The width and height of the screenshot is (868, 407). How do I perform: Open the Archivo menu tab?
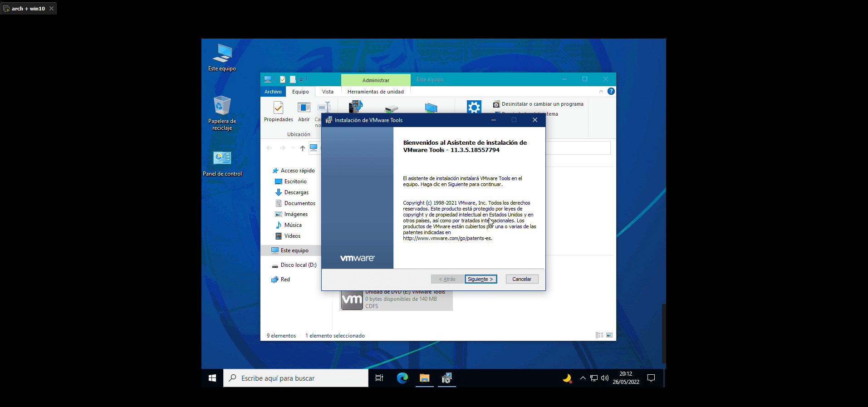(x=273, y=92)
